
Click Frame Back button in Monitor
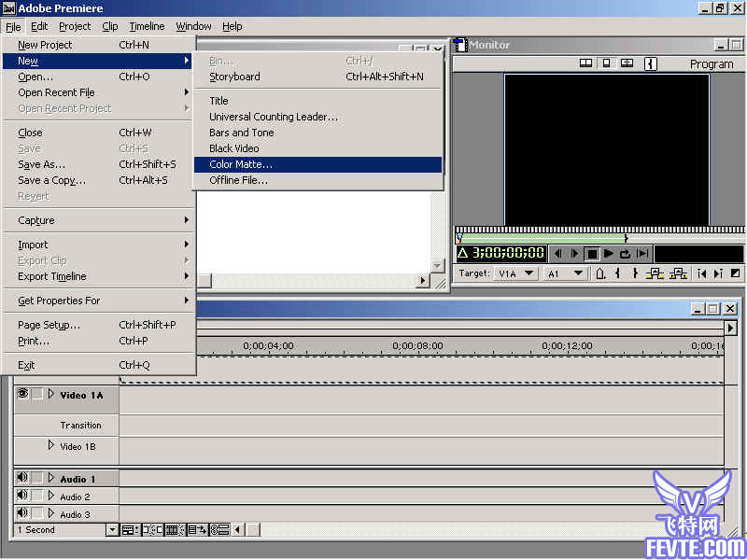557,254
